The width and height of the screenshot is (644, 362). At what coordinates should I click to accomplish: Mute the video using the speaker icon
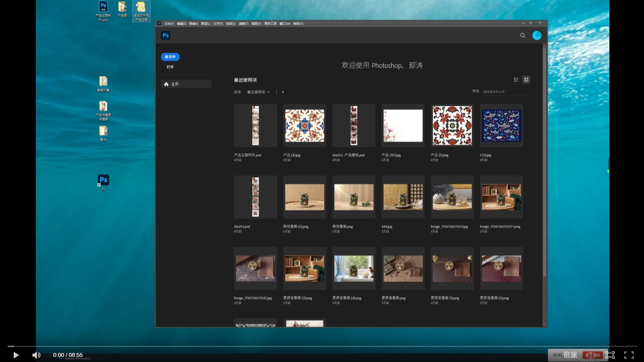click(36, 355)
